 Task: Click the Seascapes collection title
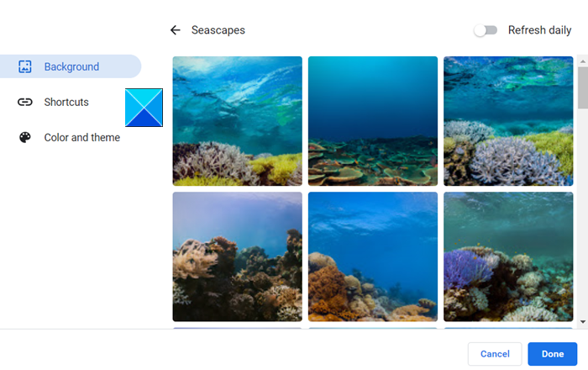(218, 30)
